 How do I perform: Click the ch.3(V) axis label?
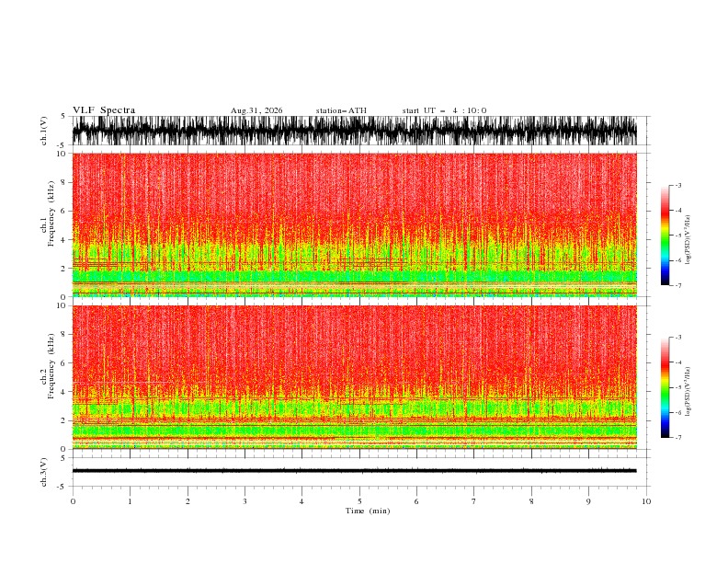click(x=44, y=472)
